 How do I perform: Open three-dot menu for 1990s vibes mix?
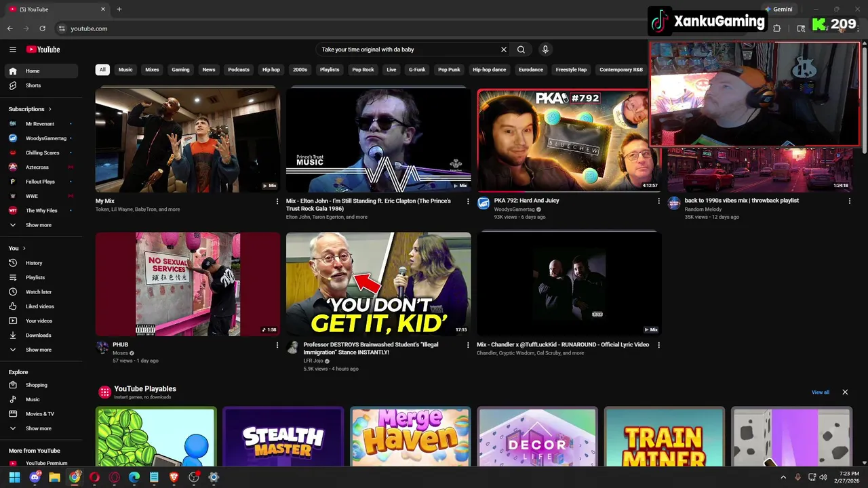(849, 201)
